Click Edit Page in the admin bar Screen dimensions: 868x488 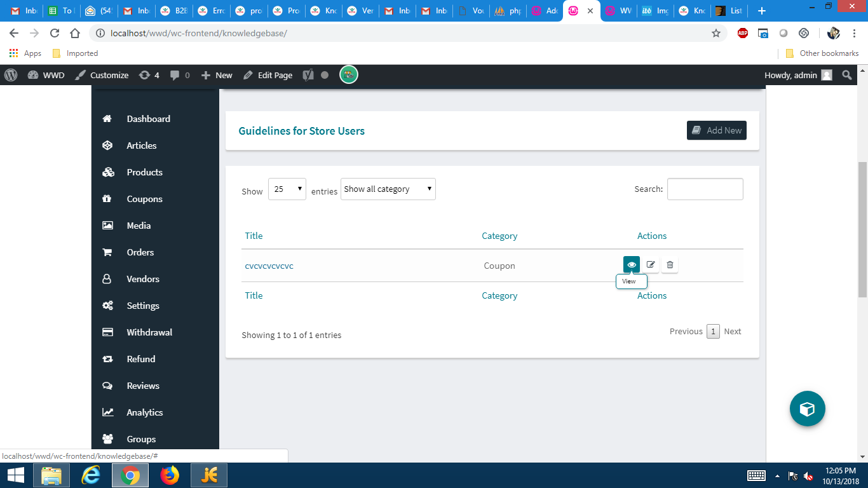point(268,75)
